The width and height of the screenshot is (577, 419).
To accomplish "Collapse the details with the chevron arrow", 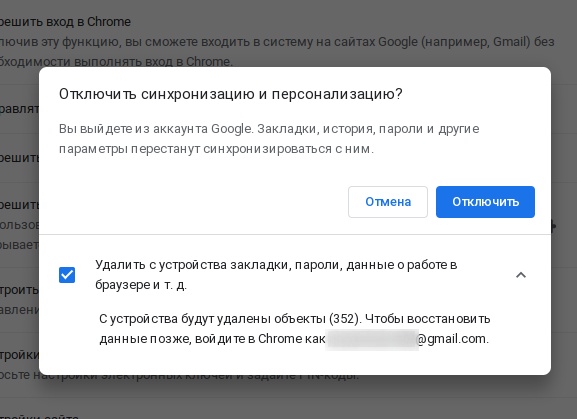I will pos(521,275).
